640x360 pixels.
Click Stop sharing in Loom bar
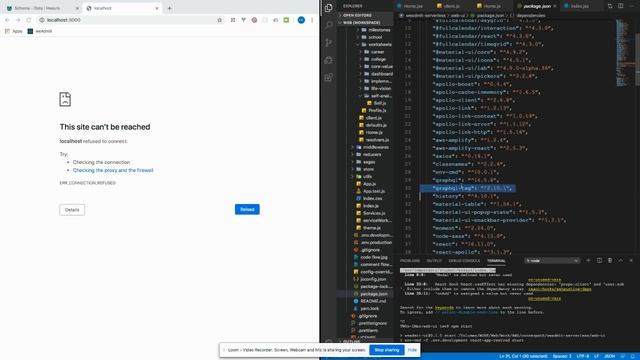[387, 350]
